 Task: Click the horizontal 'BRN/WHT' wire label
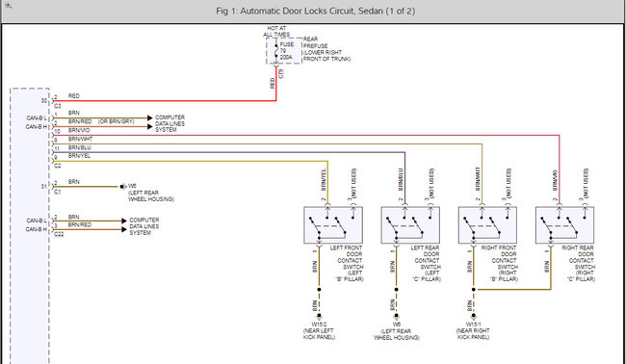(80, 139)
